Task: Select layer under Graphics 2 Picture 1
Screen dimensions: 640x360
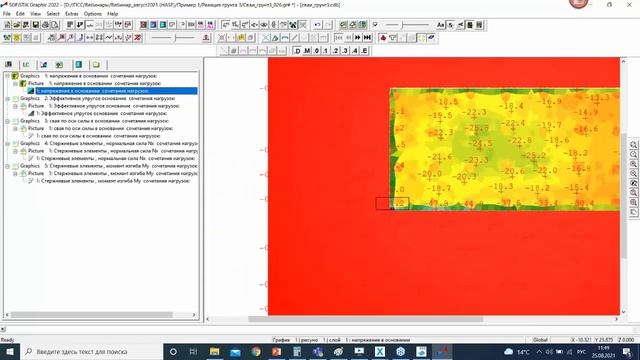Action: (x=101, y=113)
